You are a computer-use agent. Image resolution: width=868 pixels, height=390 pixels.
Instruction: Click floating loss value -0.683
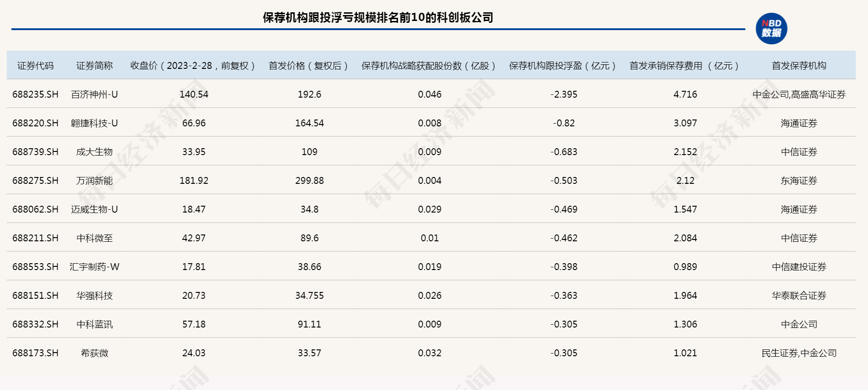click(x=564, y=152)
